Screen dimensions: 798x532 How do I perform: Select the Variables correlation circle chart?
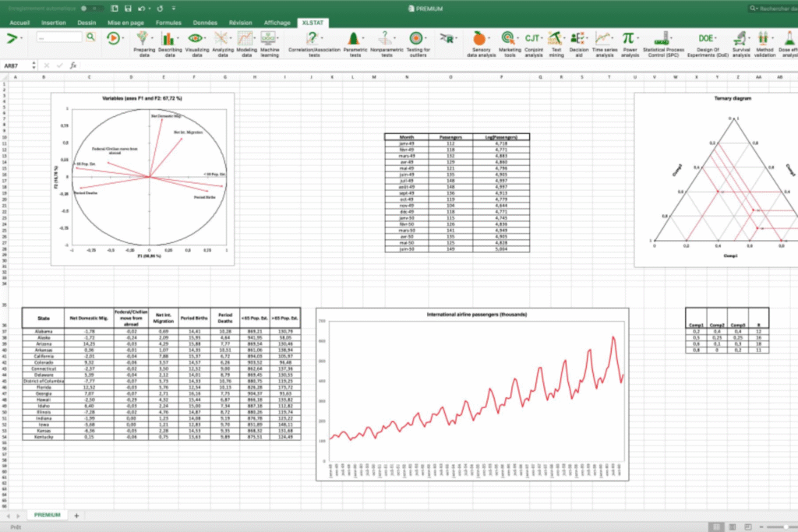point(143,179)
